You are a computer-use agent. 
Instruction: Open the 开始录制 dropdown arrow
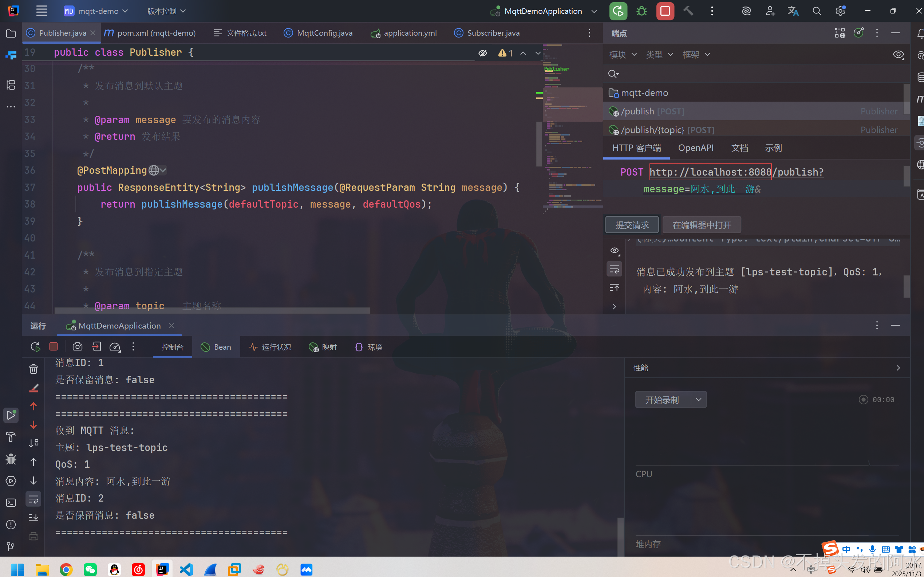698,400
